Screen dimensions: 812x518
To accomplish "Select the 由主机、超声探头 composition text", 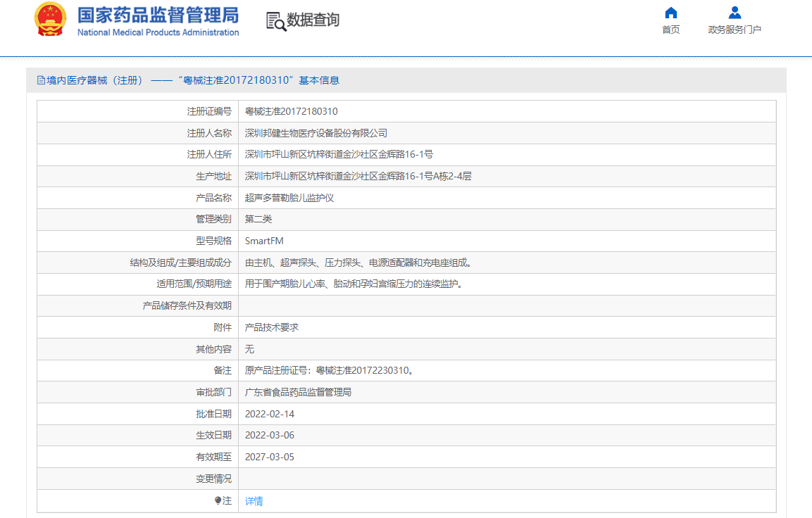I will [x=359, y=263].
